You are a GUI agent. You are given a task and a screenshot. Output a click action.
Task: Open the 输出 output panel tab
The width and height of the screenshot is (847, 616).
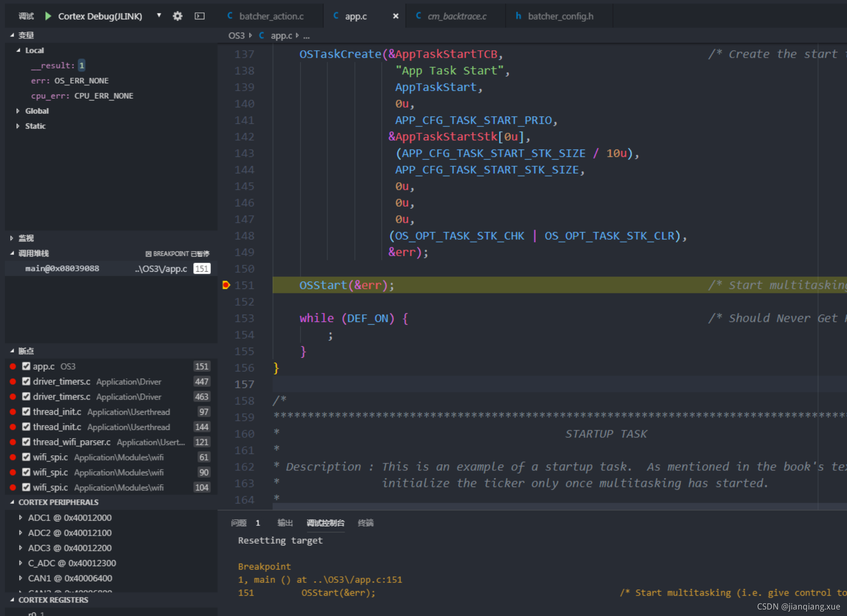pos(285,523)
